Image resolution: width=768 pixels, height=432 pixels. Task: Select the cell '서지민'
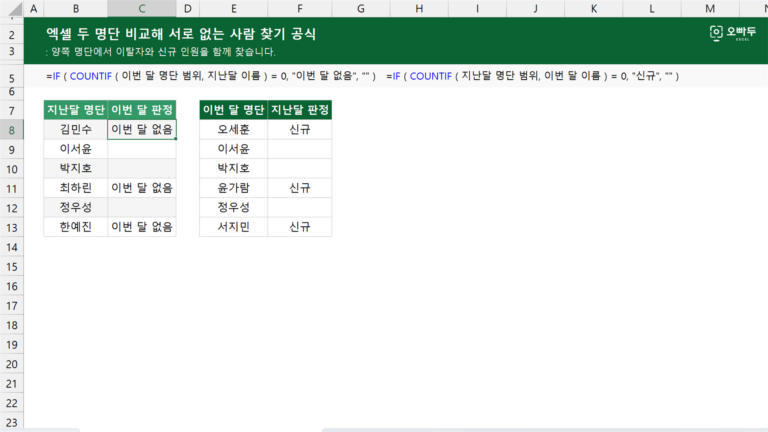coord(234,227)
